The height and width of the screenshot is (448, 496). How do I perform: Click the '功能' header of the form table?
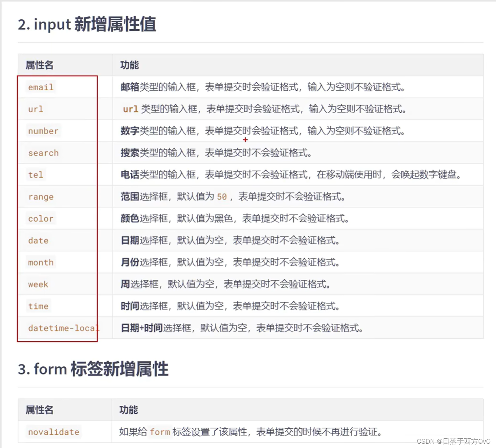(128, 410)
